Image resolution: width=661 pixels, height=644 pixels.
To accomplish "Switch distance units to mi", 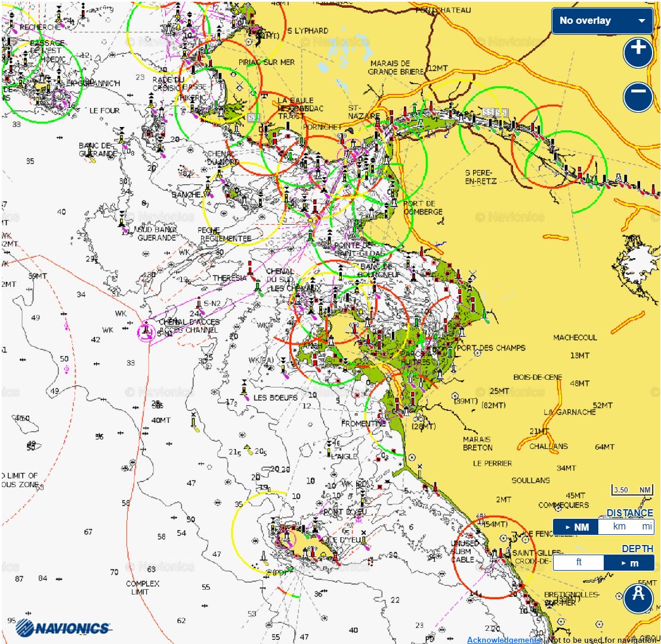I will 647,527.
